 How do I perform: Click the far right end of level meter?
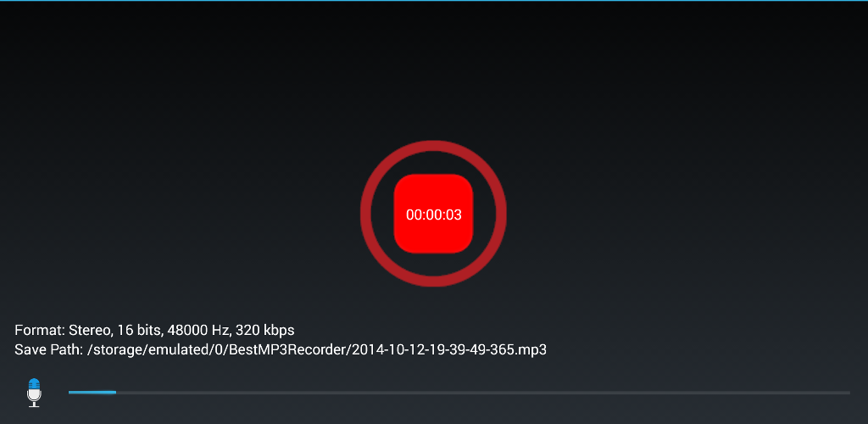point(846,393)
